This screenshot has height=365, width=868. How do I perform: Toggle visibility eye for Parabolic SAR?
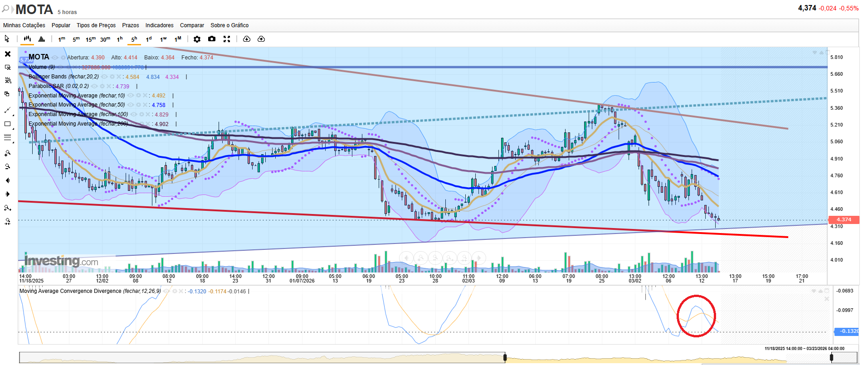(94, 86)
